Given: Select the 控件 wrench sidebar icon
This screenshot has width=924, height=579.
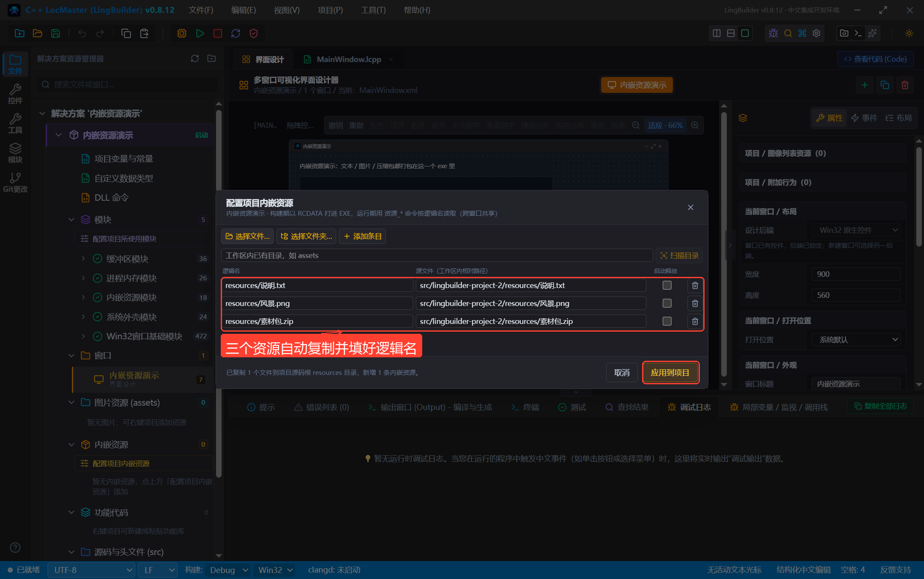Looking at the screenshot, I should click(x=15, y=94).
